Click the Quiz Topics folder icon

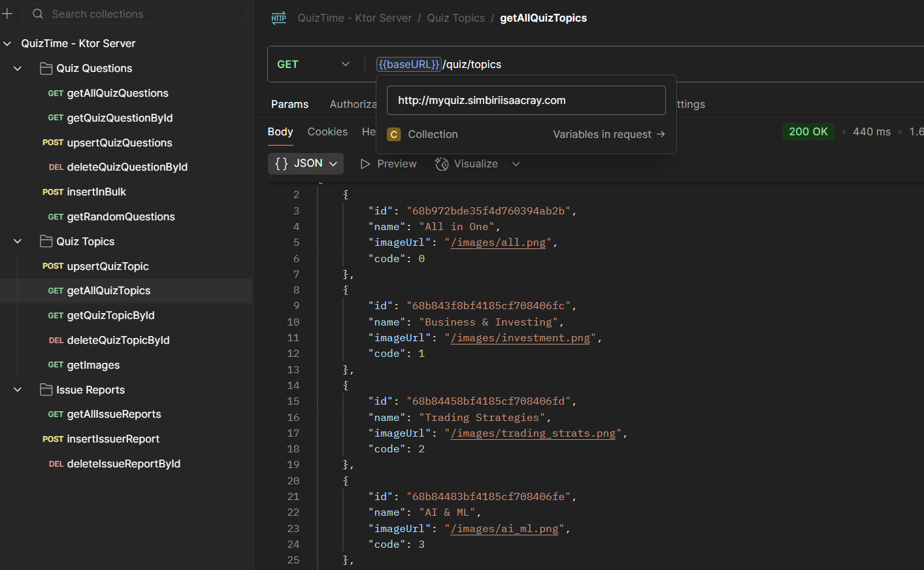coord(46,241)
